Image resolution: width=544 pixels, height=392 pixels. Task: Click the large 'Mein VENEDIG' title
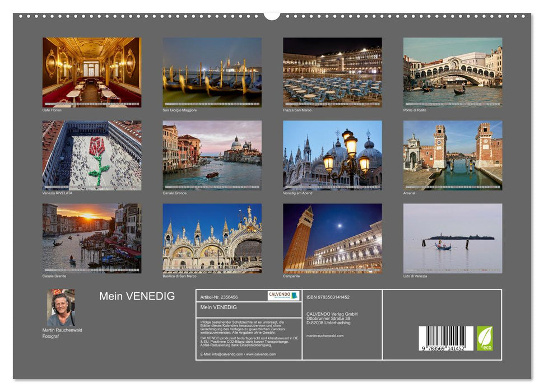pyautogui.click(x=137, y=296)
